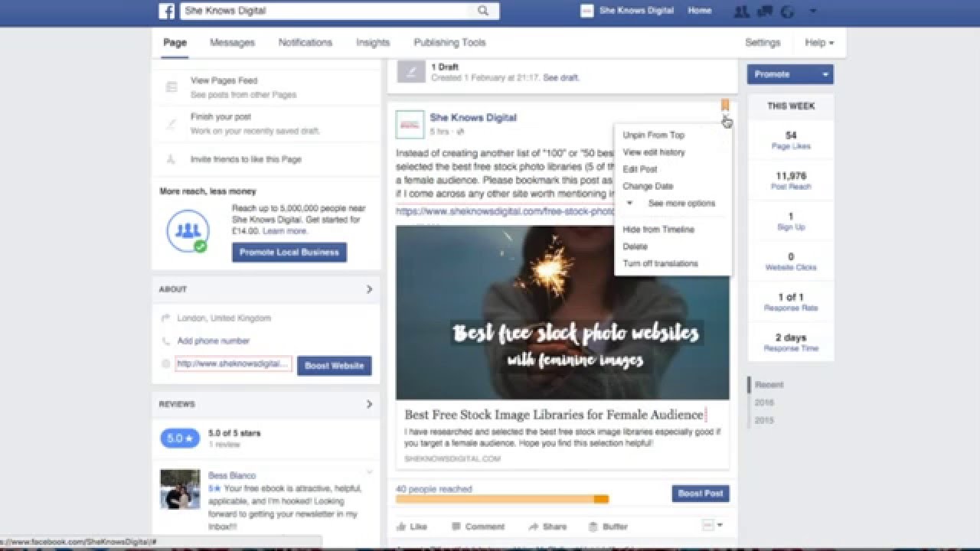
Task: Switch to the Messages tab
Action: 232,43
